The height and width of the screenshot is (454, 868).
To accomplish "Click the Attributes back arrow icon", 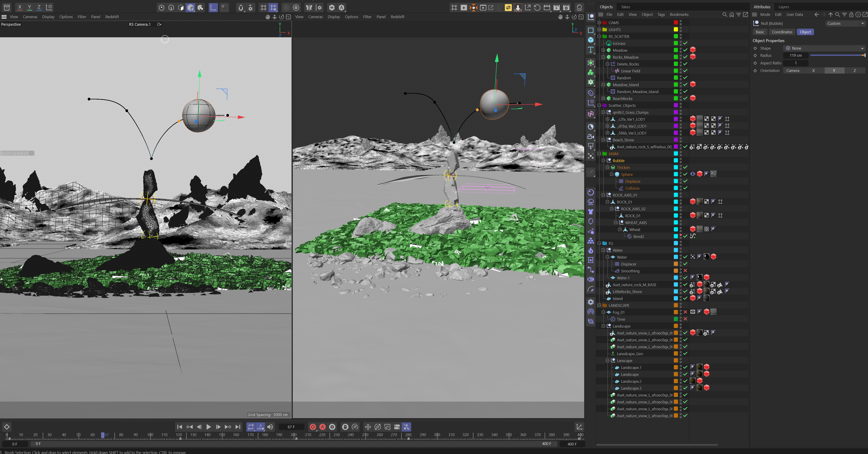I will 817,14.
